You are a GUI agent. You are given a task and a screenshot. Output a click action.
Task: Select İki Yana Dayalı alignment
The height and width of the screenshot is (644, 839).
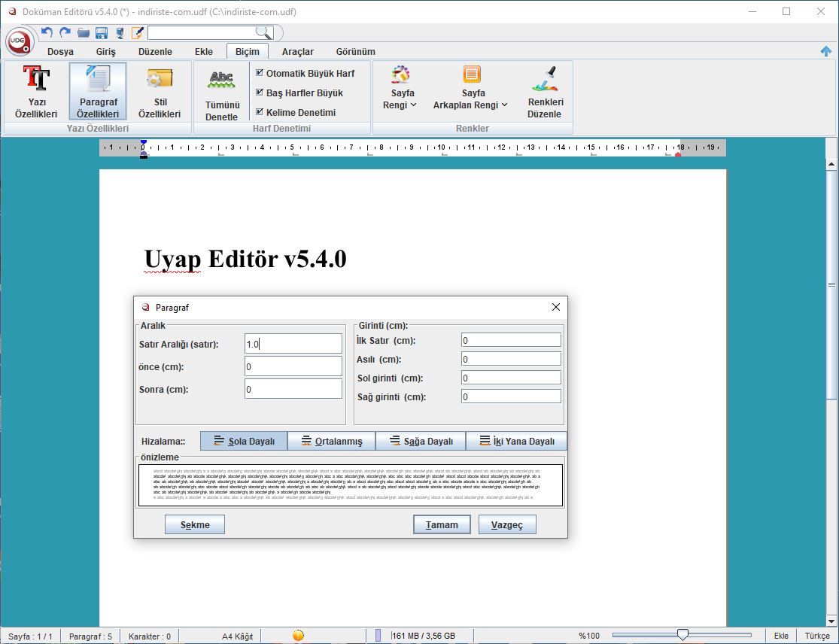pos(516,441)
